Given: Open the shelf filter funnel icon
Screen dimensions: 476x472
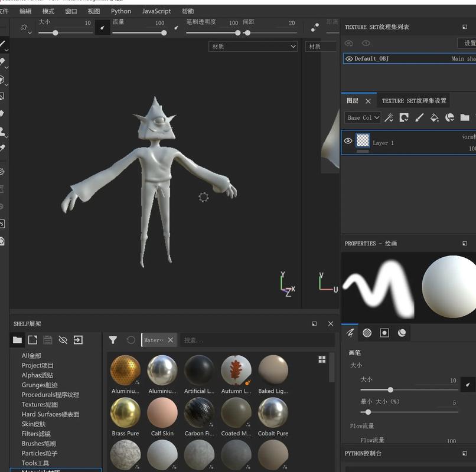Looking at the screenshot, I should click(x=112, y=340).
